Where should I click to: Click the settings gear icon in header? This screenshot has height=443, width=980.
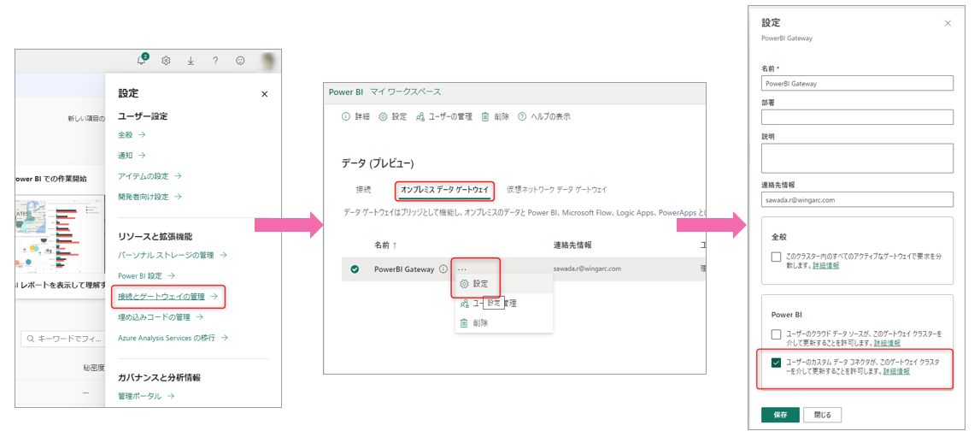[167, 61]
